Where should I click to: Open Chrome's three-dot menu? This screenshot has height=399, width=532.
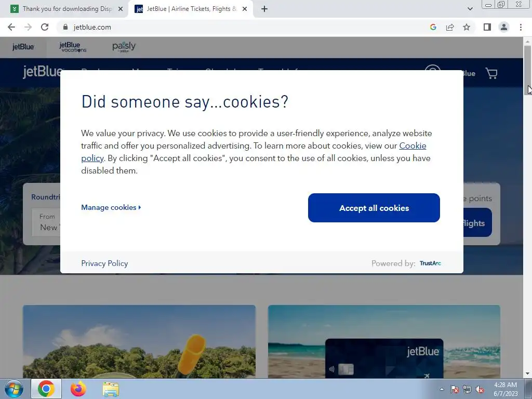click(521, 27)
